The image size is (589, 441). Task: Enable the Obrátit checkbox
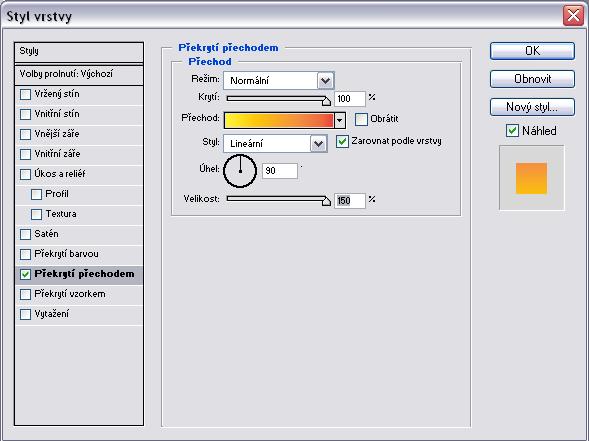(361, 119)
